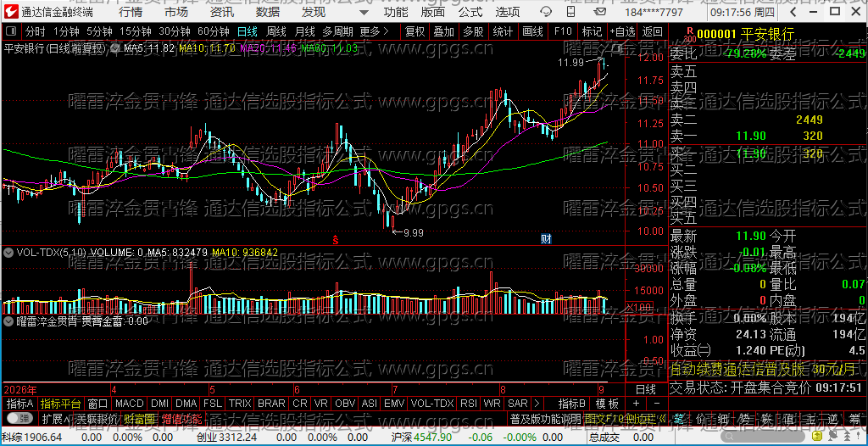Select the 15分钟 period

(x=136, y=31)
